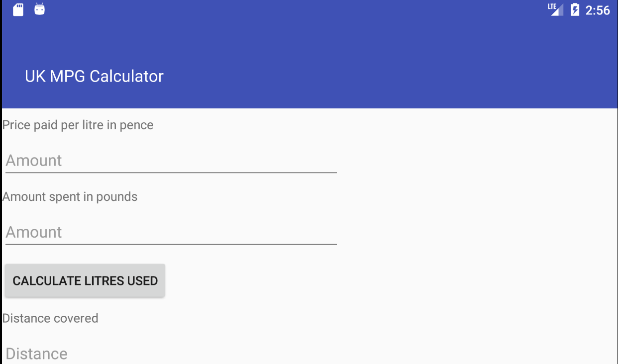Click the underline of the price Amount field
The image size is (618, 364).
[171, 173]
